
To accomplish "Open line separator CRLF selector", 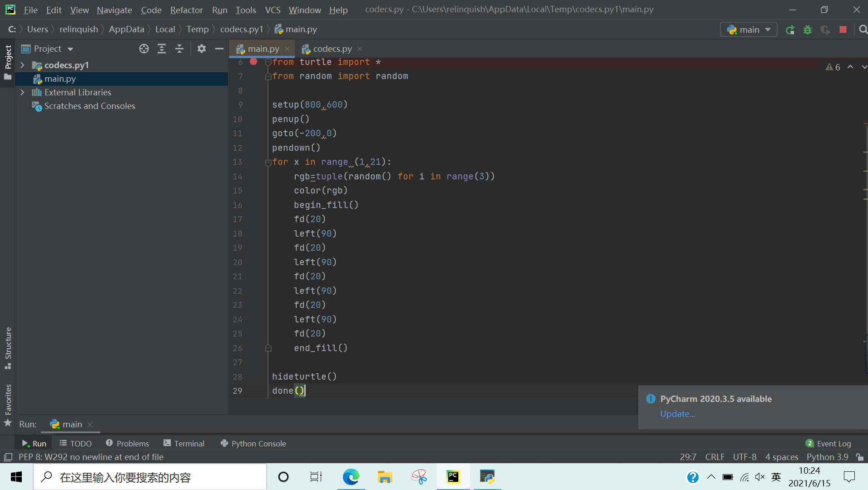I will click(x=715, y=457).
